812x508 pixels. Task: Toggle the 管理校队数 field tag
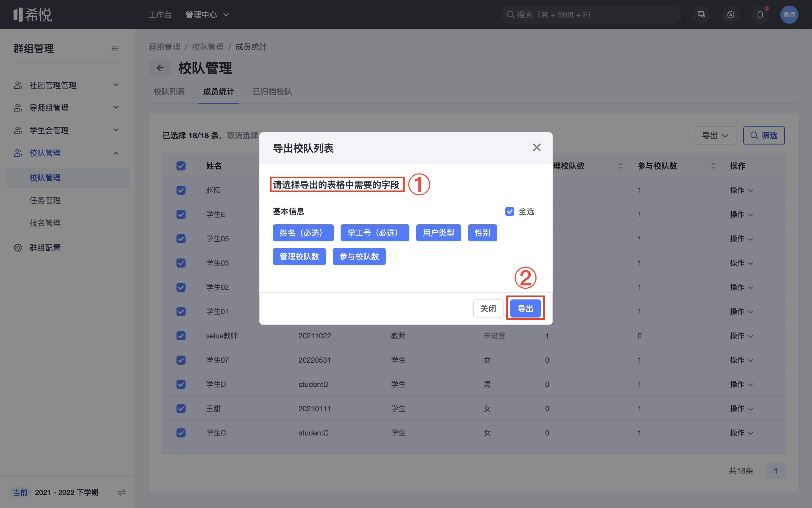point(299,257)
